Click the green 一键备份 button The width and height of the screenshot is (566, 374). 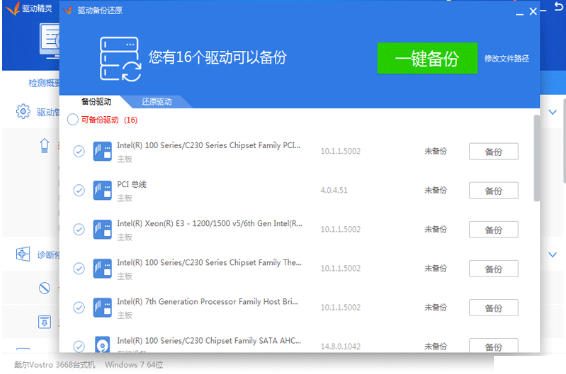[427, 58]
